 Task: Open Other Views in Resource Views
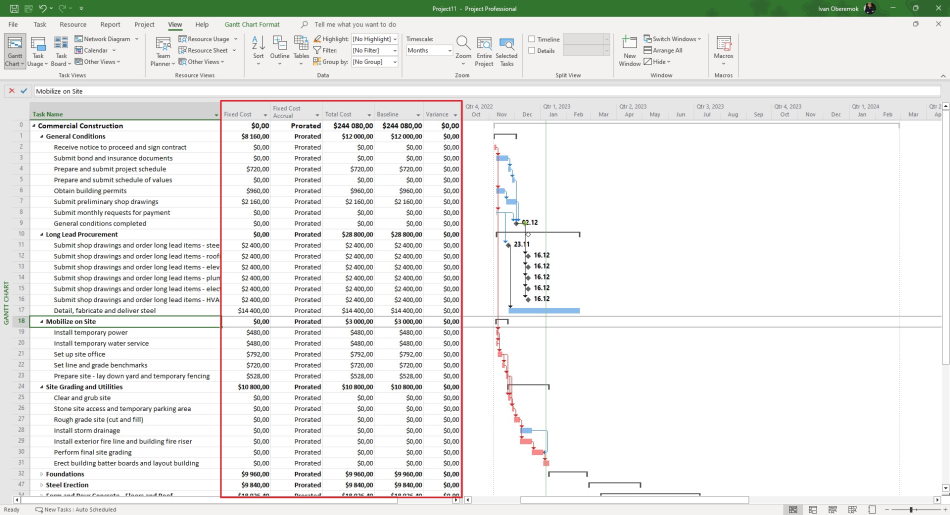coord(201,62)
